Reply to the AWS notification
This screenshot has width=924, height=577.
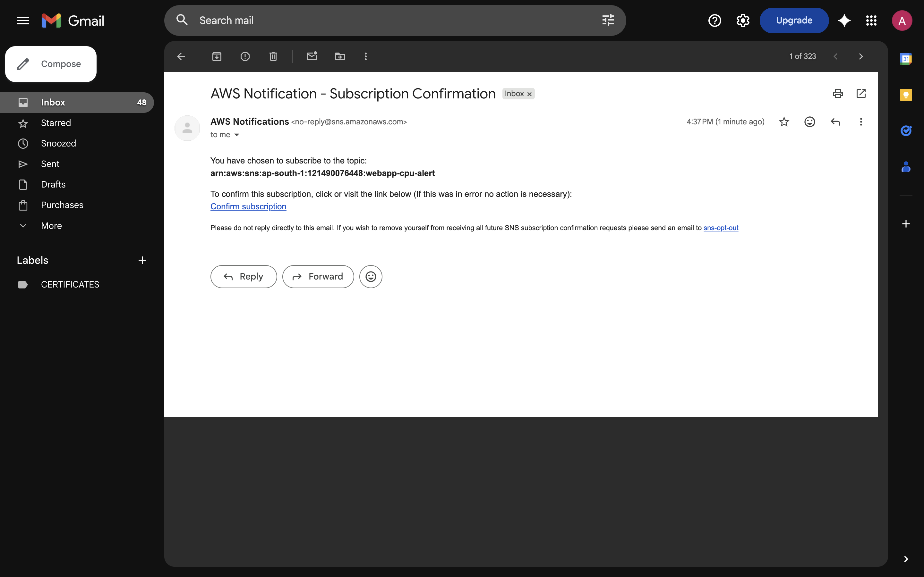point(243,276)
